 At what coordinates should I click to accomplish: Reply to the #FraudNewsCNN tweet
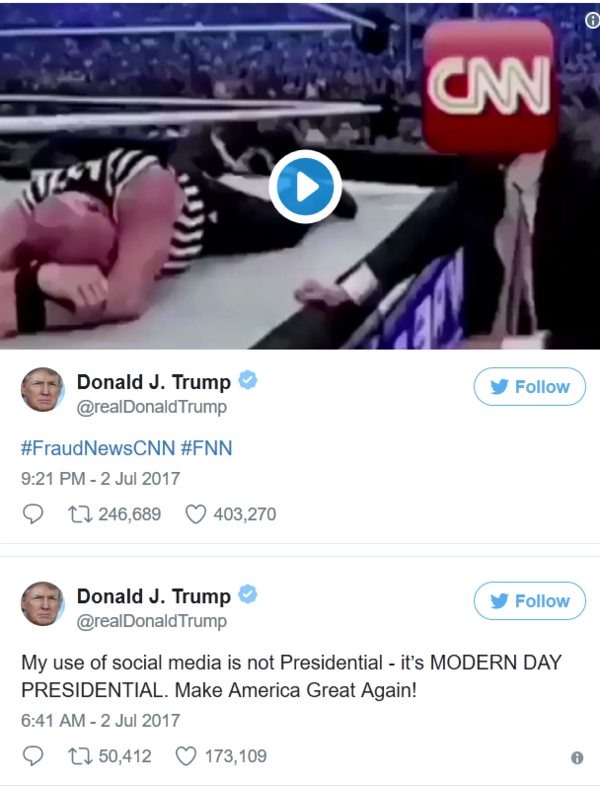(x=33, y=514)
